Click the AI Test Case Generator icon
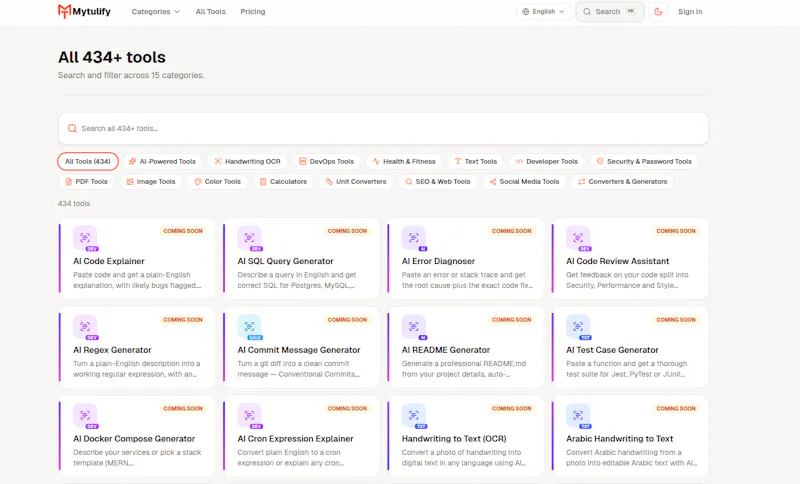 point(578,327)
